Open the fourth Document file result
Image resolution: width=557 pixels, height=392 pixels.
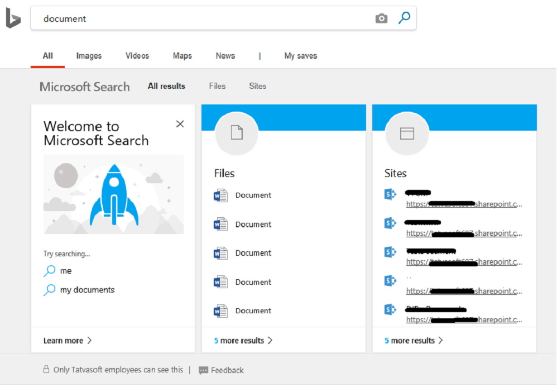pyautogui.click(x=253, y=282)
